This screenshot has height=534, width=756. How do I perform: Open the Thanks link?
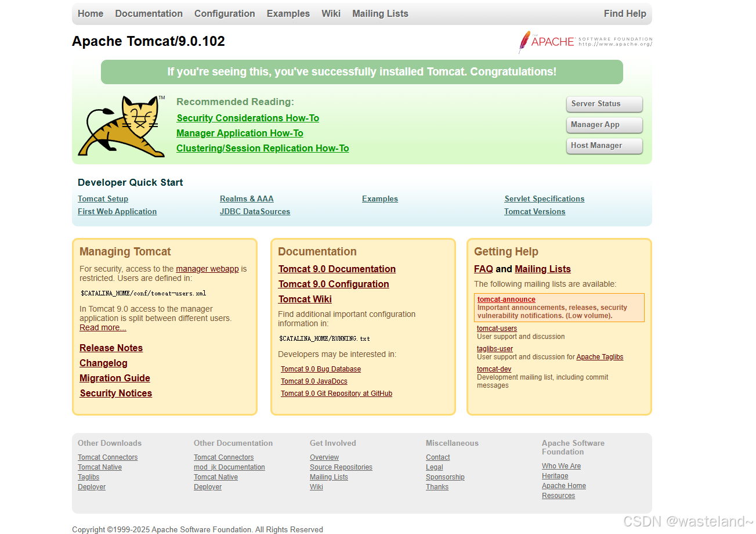(437, 487)
